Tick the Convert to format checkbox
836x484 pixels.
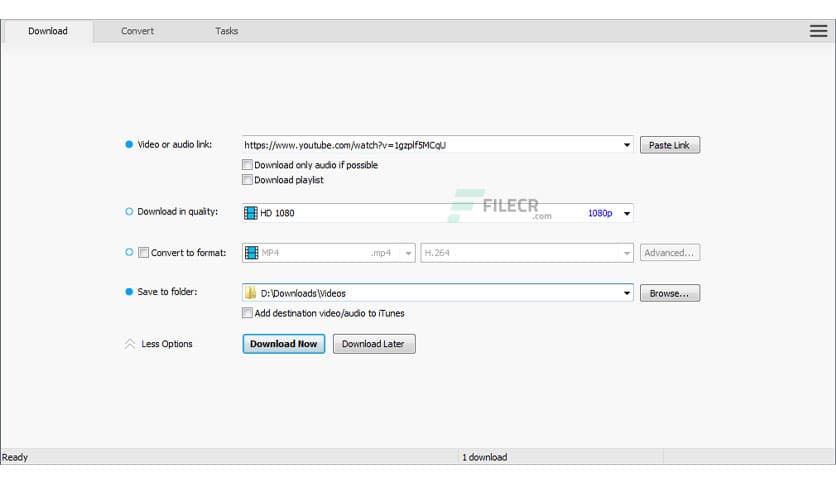(x=143, y=253)
